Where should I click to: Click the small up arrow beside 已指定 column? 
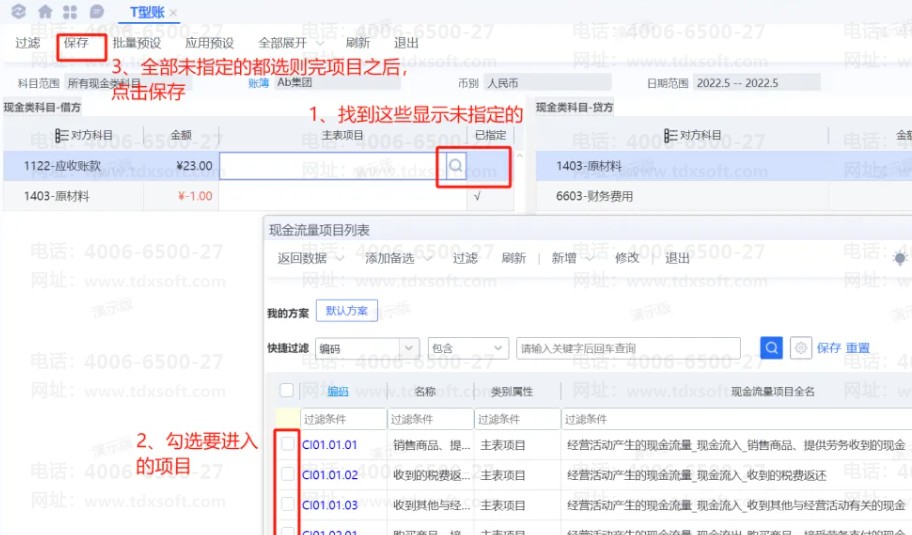pyautogui.click(x=519, y=156)
